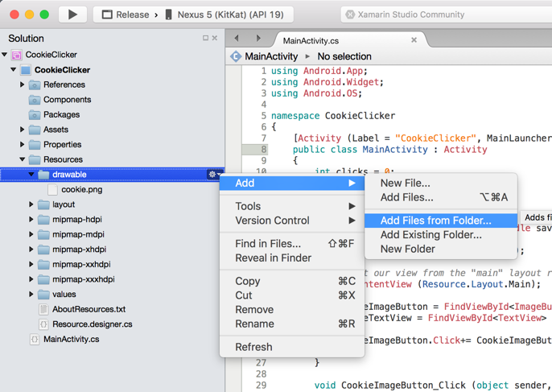This screenshot has width=552, height=392.
Task: Expand the References folder
Action: click(23, 85)
